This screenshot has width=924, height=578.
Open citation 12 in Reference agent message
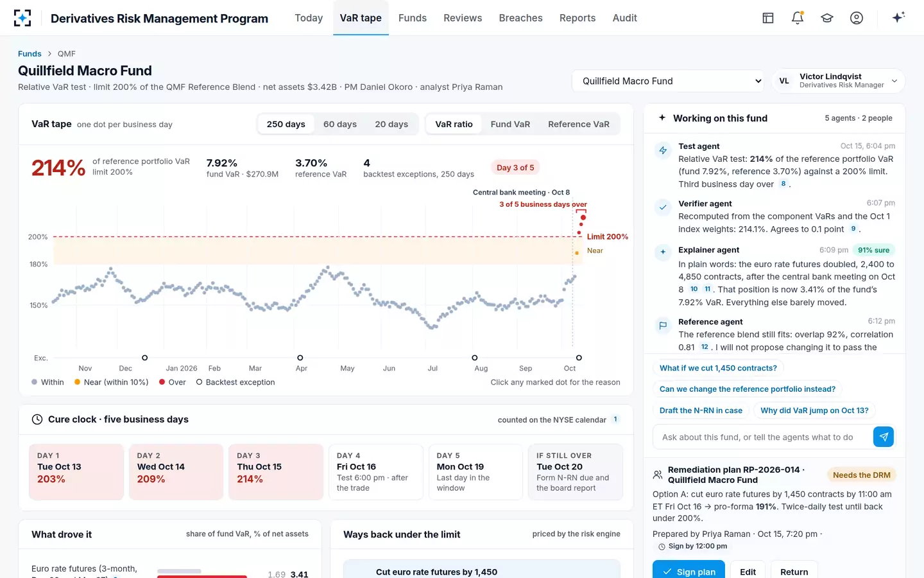click(x=705, y=347)
